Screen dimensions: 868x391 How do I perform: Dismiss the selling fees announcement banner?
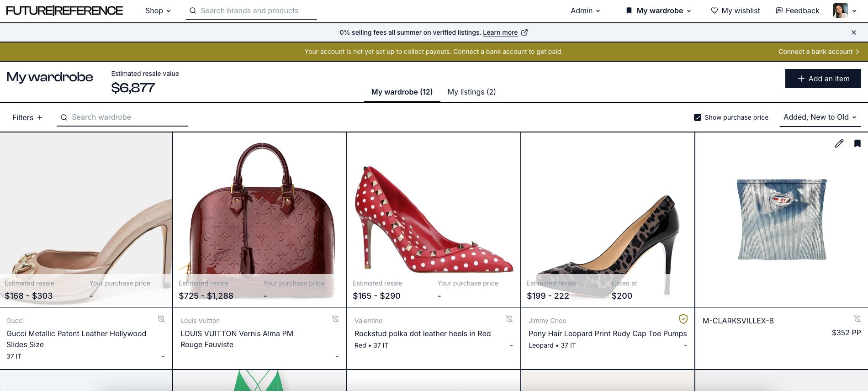click(854, 32)
